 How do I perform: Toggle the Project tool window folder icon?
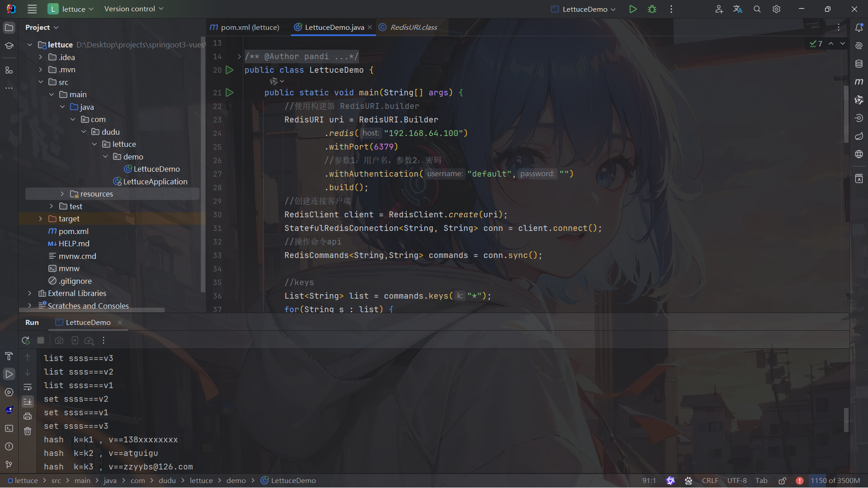pyautogui.click(x=9, y=28)
